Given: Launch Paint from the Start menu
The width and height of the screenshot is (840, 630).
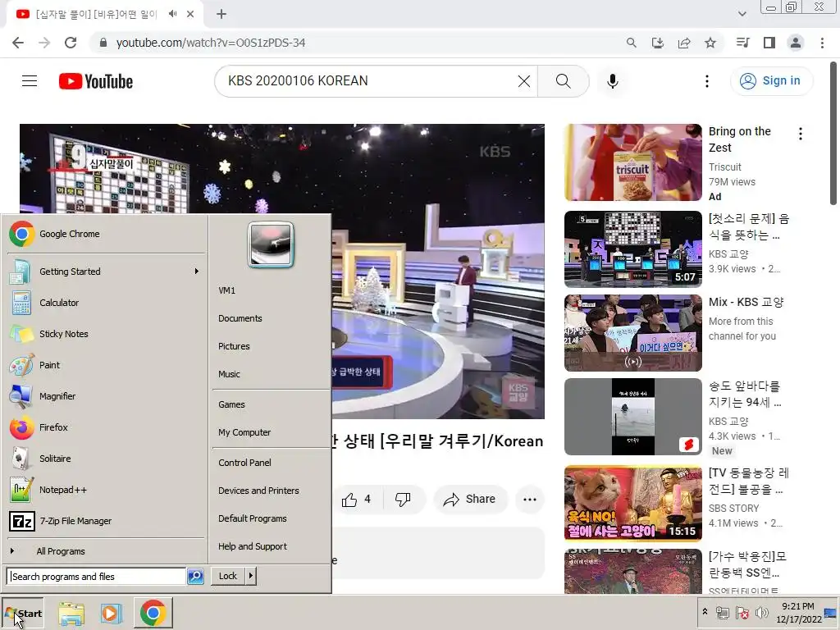Looking at the screenshot, I should [x=106, y=365].
